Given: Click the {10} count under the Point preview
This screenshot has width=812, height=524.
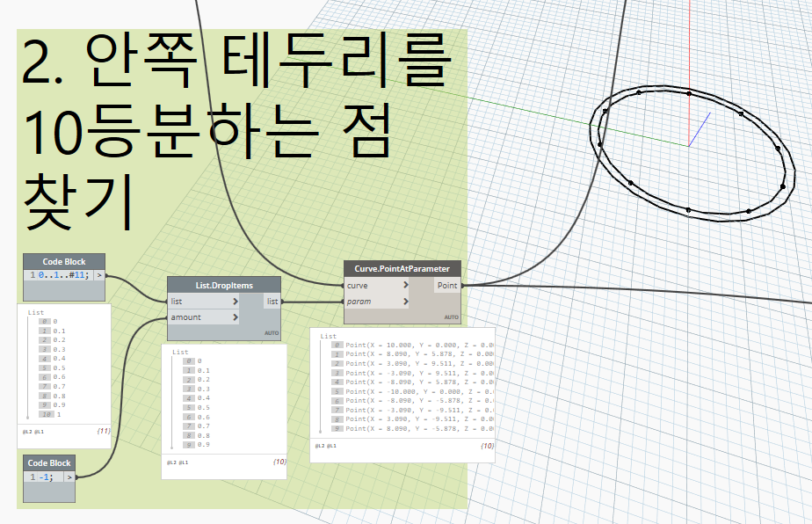Looking at the screenshot, I should pos(488,445).
